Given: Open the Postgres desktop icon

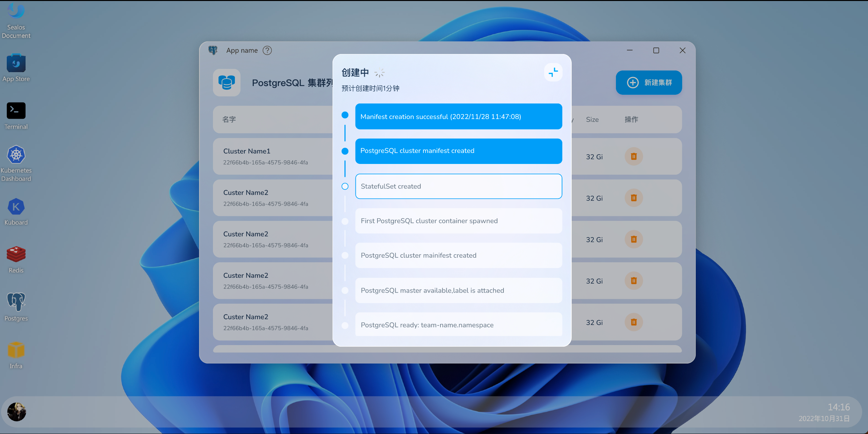Looking at the screenshot, I should click(x=16, y=307).
